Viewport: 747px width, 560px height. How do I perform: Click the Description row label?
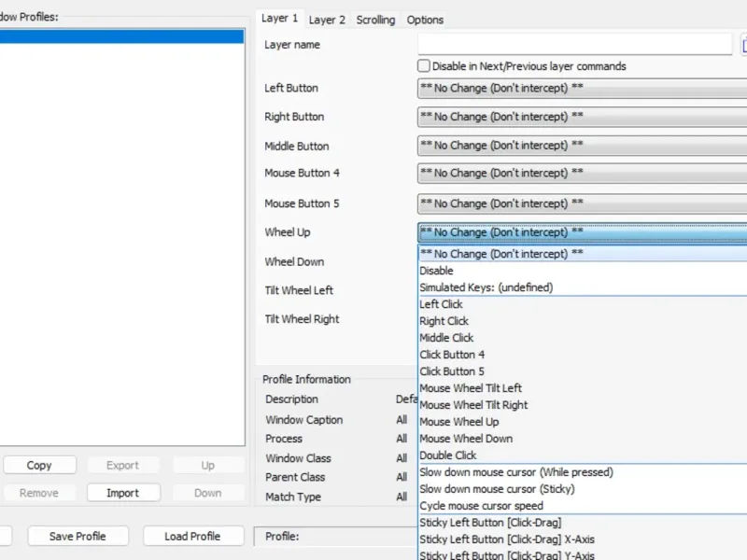click(292, 399)
